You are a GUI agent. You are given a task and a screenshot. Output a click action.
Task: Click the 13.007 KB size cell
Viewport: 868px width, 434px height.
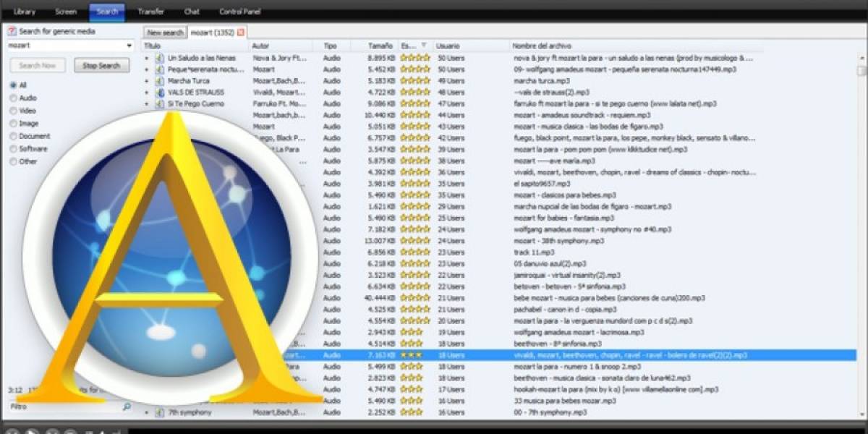380,241
